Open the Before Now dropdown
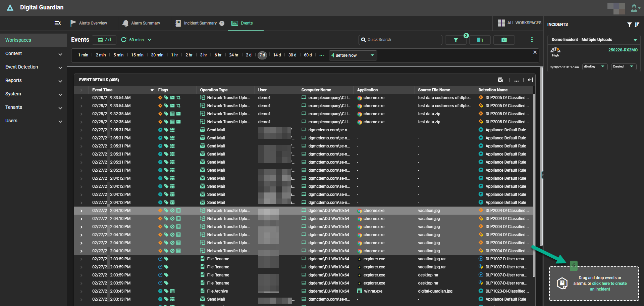 pos(353,55)
